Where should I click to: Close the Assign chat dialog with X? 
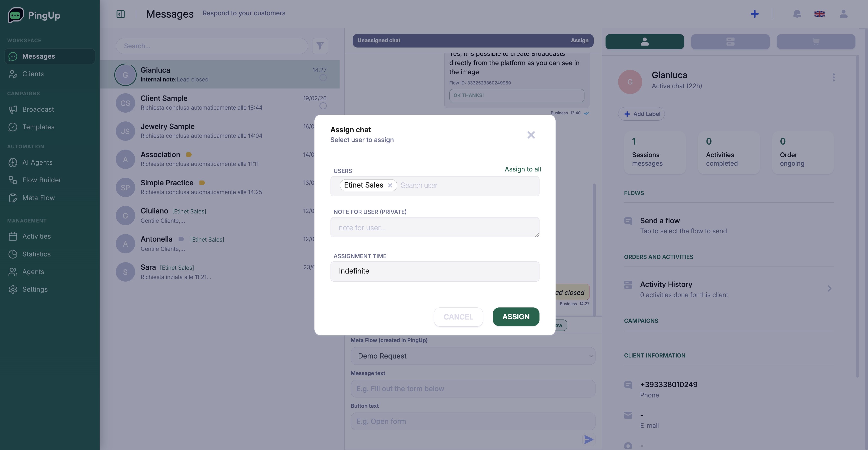531,135
